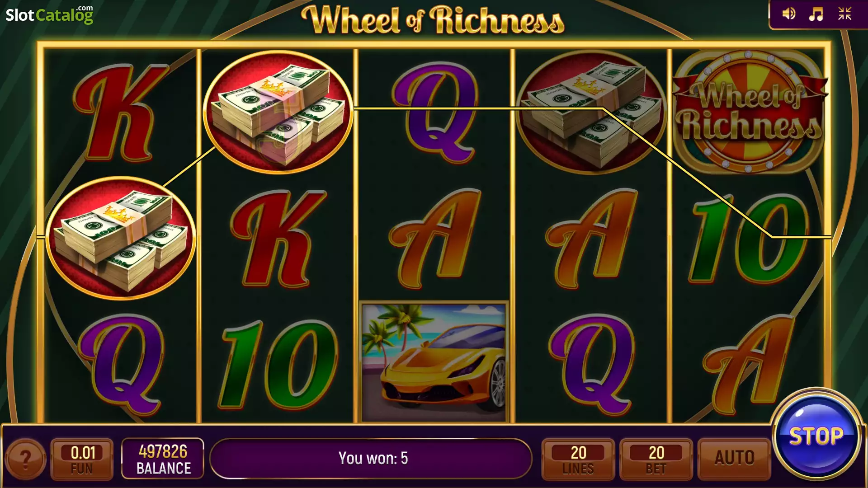Screen dimensions: 868x488
Task: Open the help question mark button
Action: pos(26,459)
